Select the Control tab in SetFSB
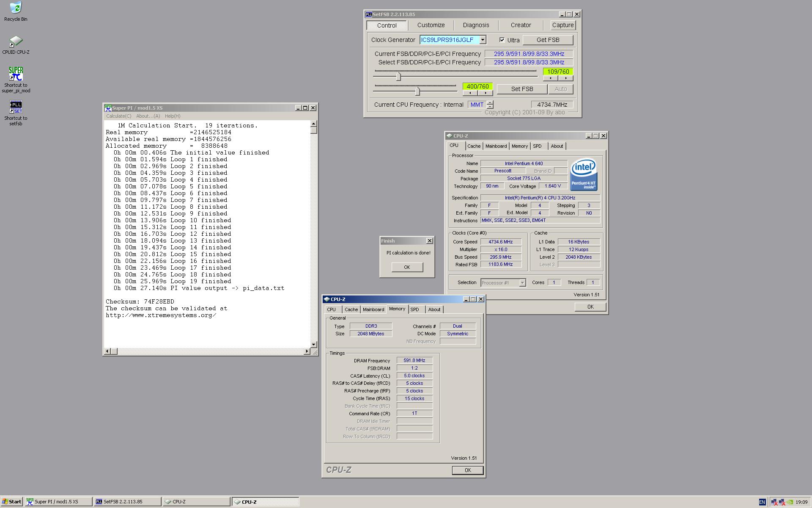This screenshot has height=508, width=812. coord(387,25)
